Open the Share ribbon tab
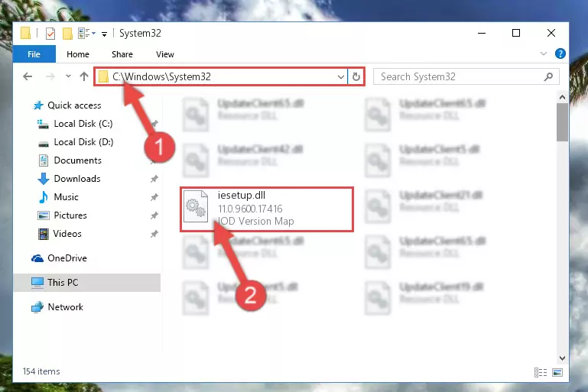The image size is (588, 392). coord(122,54)
